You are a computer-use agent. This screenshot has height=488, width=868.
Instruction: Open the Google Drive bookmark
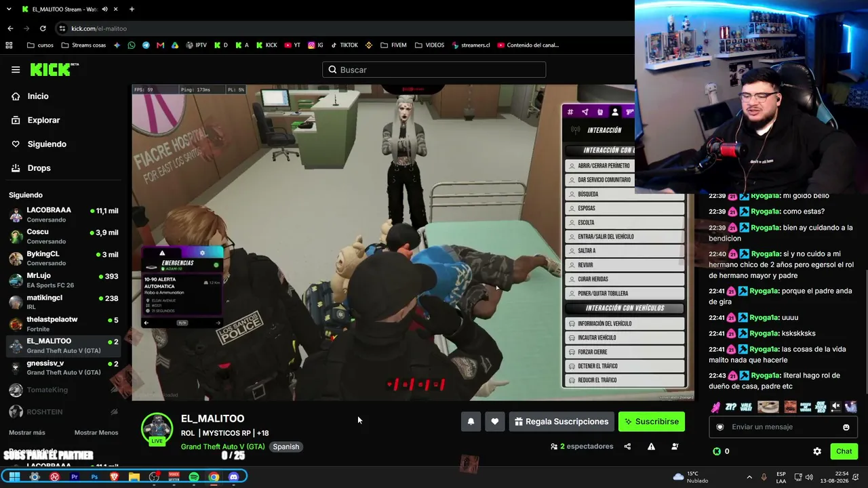(x=175, y=45)
